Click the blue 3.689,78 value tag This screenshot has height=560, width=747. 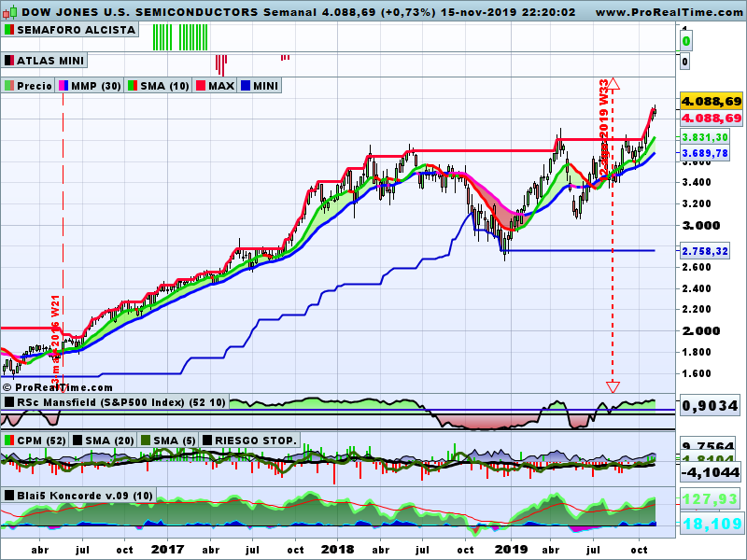click(x=705, y=153)
